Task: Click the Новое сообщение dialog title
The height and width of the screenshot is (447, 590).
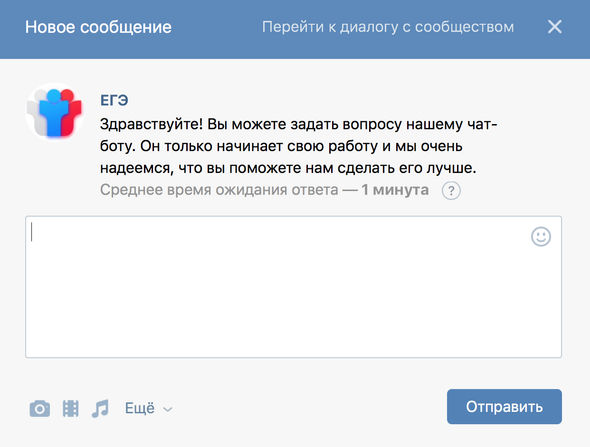Action: coord(98,27)
